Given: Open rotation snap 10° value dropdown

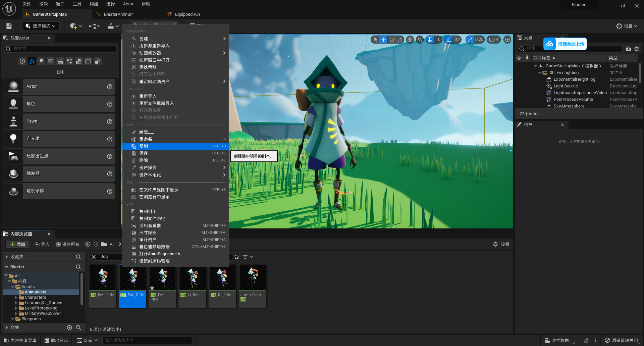Looking at the screenshot, I should [457, 40].
